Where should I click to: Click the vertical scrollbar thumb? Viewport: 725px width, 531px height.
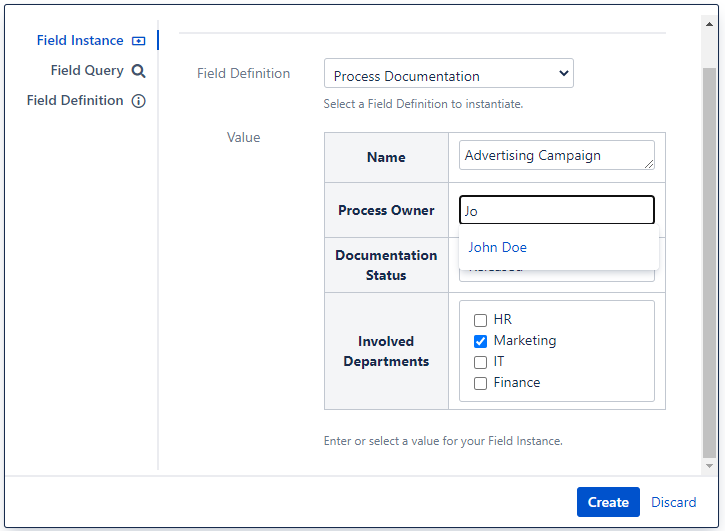pyautogui.click(x=709, y=263)
